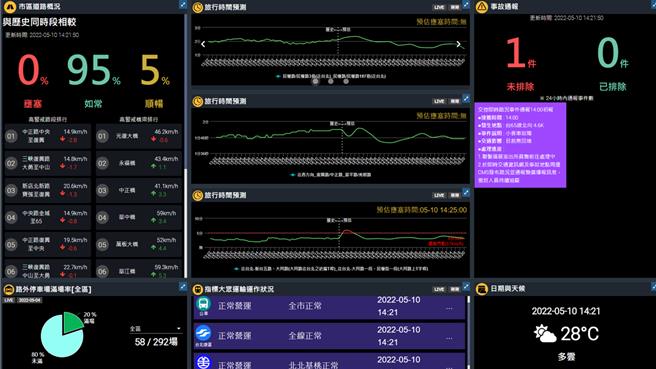Click the 1 件 未排除 incident count
This screenshot has height=369, width=656.
(x=520, y=64)
